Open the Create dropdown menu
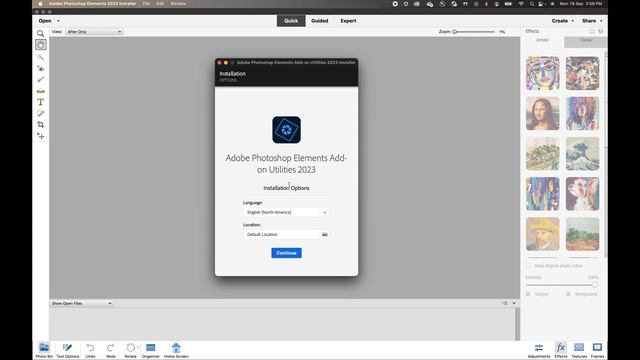640x360 pixels. [562, 21]
